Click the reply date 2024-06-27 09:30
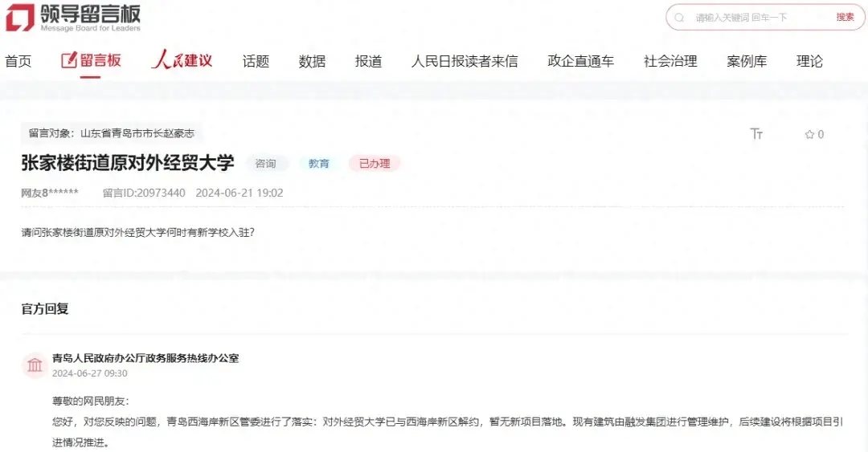The width and height of the screenshot is (868, 452). pyautogui.click(x=90, y=373)
